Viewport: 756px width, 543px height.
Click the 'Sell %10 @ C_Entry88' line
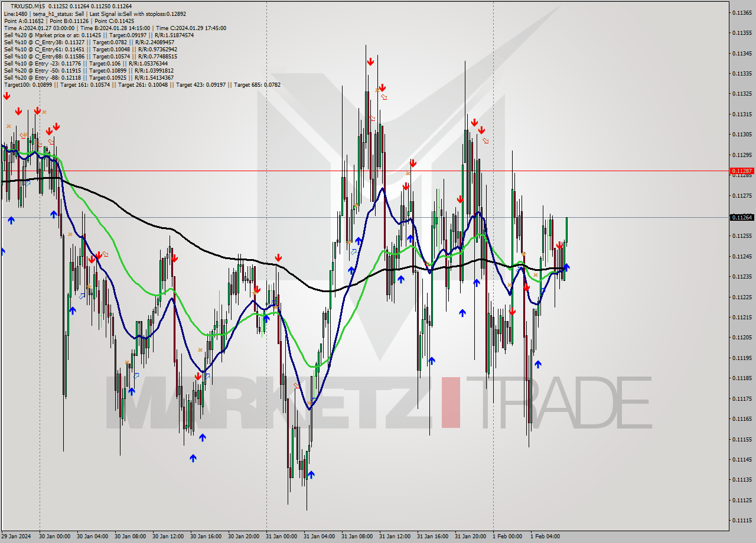tap(90, 56)
